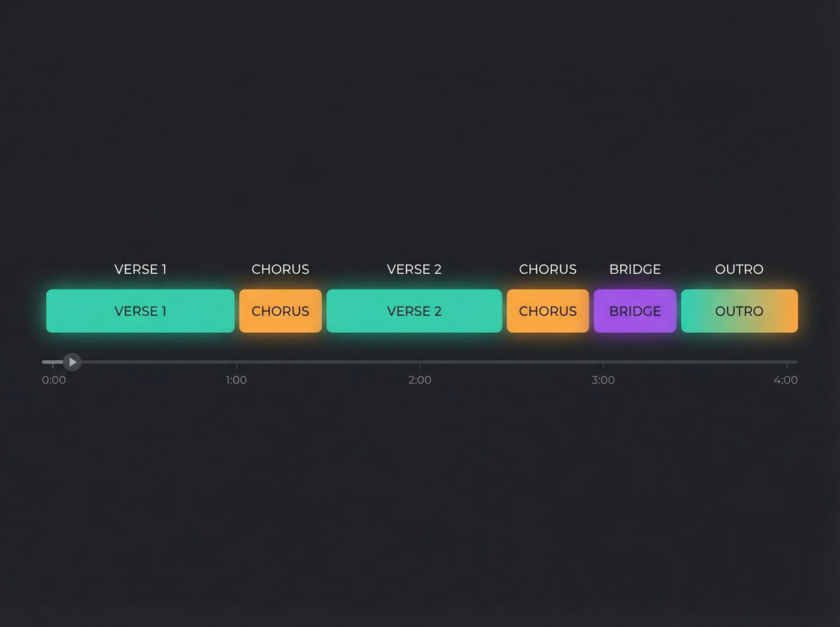Select the teal VERSE 2 segment block
The width and height of the screenshot is (840, 627).
[x=414, y=311]
